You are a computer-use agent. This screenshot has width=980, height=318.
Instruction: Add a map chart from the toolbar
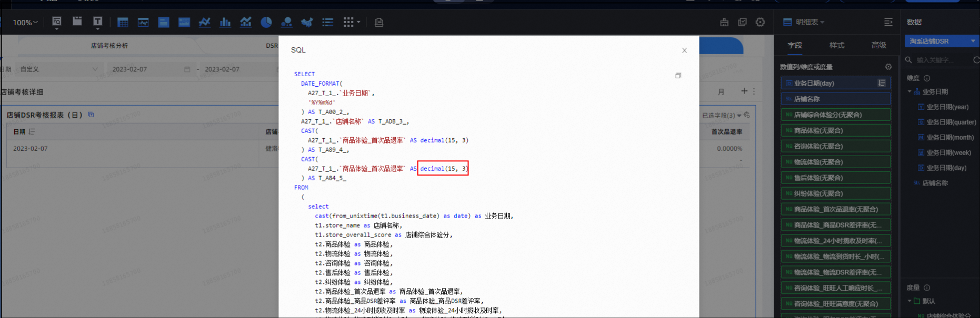[x=307, y=22]
